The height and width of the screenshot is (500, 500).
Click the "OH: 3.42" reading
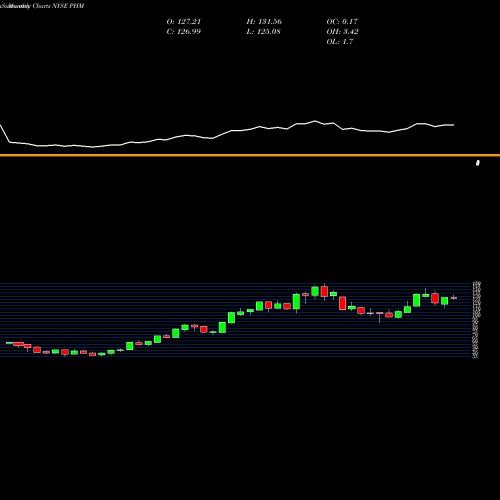pyautogui.click(x=342, y=32)
